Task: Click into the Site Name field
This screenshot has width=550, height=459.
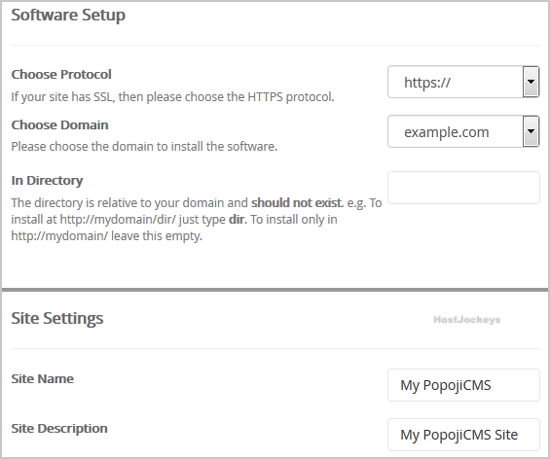Action: 463,385
